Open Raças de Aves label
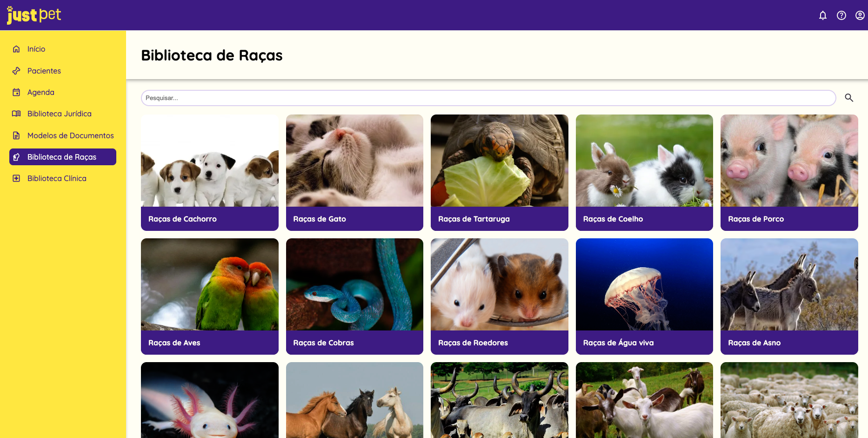This screenshot has height=438, width=868. pyautogui.click(x=174, y=343)
